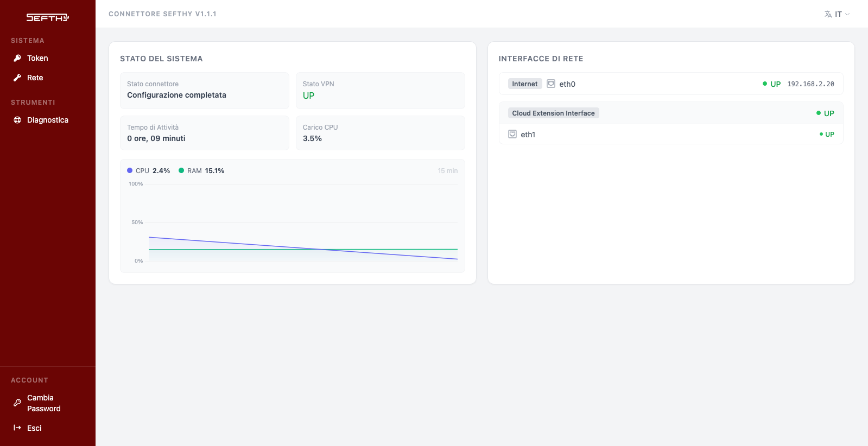Click the translate icon in top bar
Screen dimensions: 868x446
(828, 14)
